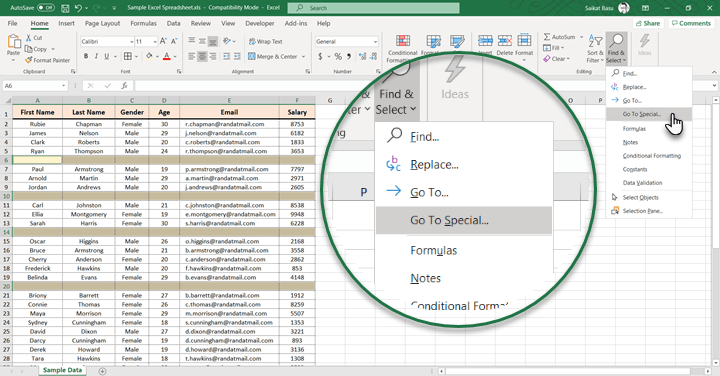Screen dimensions: 720x376
Task: Click the Name Box showing A6
Action: coord(35,86)
